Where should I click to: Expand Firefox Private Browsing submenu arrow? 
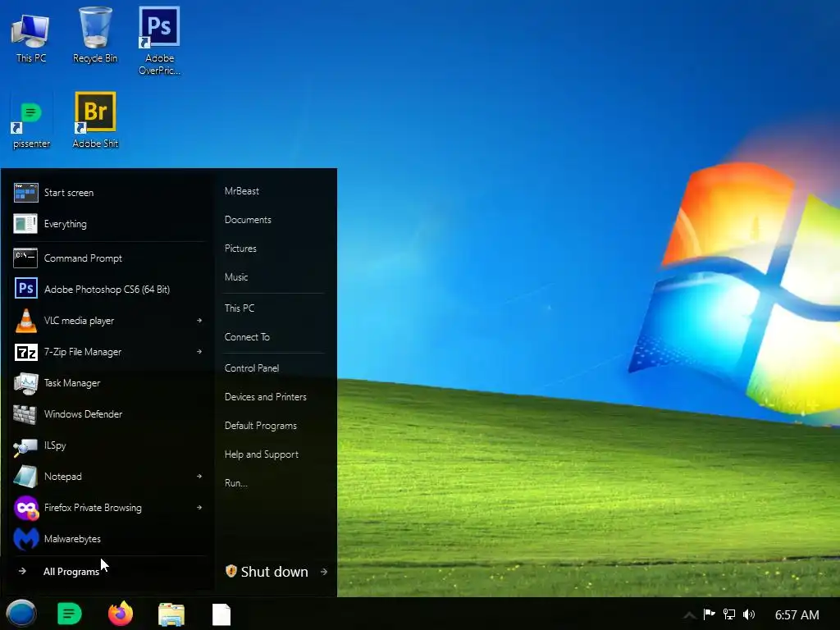pos(199,507)
